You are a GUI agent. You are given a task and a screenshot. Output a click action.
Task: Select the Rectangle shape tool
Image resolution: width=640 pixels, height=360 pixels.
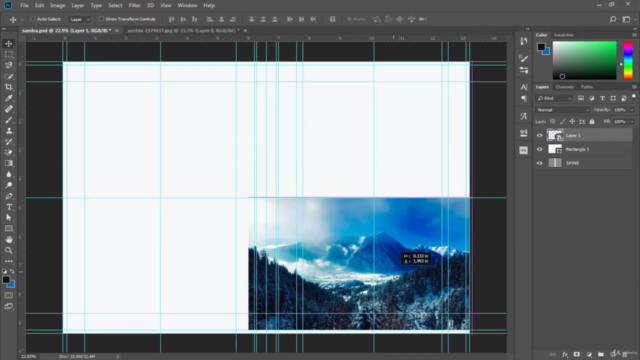click(x=9, y=229)
